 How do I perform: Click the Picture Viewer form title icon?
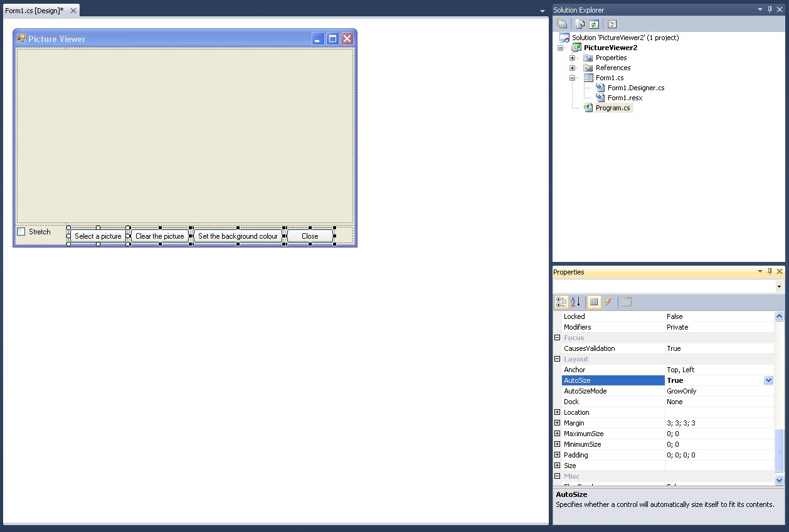(21, 38)
